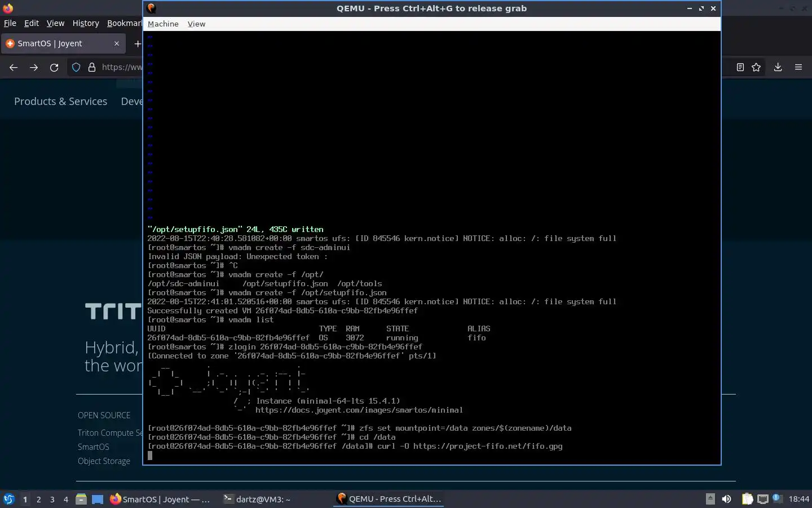Open Triton Compute footer link
Screen dimensions: 812x508
pos(110,432)
